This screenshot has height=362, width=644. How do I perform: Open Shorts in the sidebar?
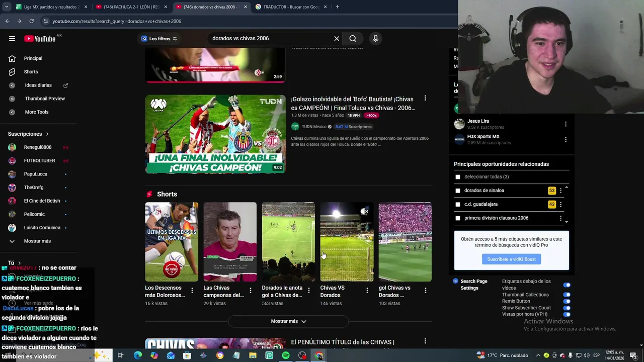coord(31,72)
